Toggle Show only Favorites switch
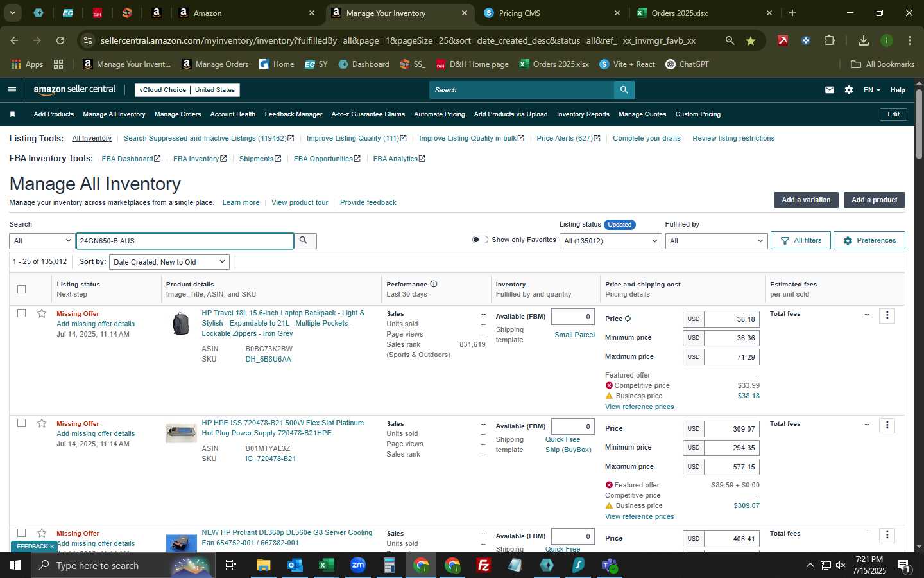Viewport: 924px width, 578px height. [x=480, y=240]
